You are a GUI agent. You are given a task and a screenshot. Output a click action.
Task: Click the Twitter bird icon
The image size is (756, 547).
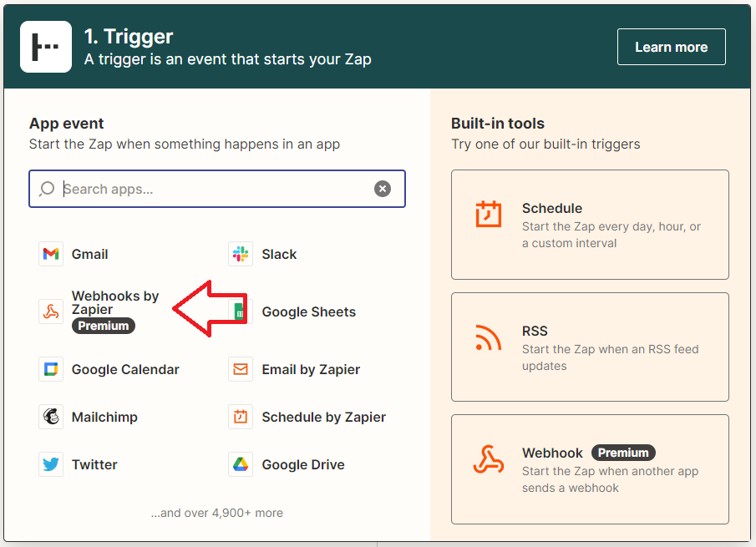pyautogui.click(x=51, y=464)
